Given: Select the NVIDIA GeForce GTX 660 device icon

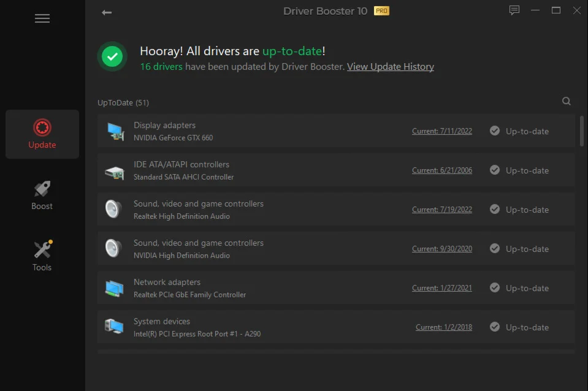Looking at the screenshot, I should pyautogui.click(x=115, y=132).
